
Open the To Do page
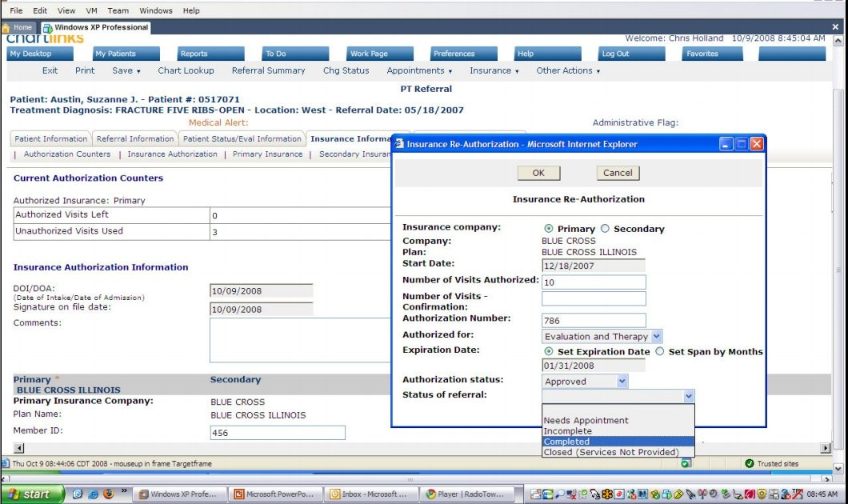[x=295, y=54]
